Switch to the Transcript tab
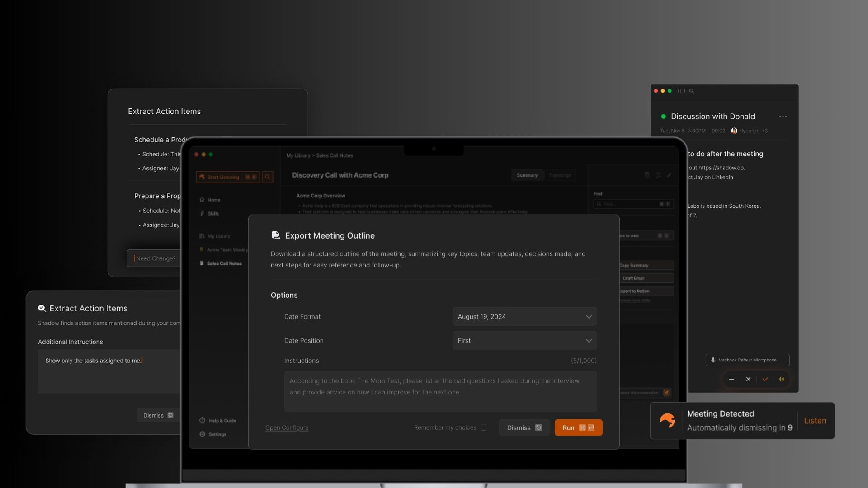 tap(560, 175)
